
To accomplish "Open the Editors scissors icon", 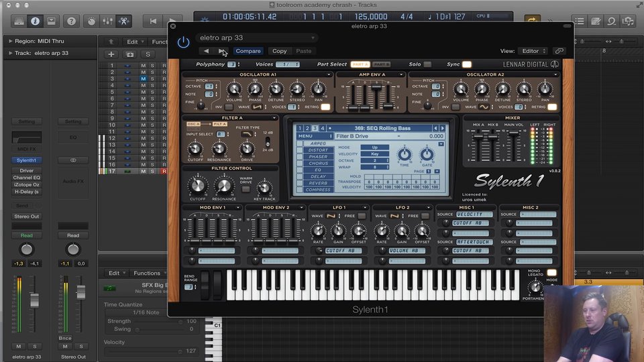I will [x=123, y=21].
